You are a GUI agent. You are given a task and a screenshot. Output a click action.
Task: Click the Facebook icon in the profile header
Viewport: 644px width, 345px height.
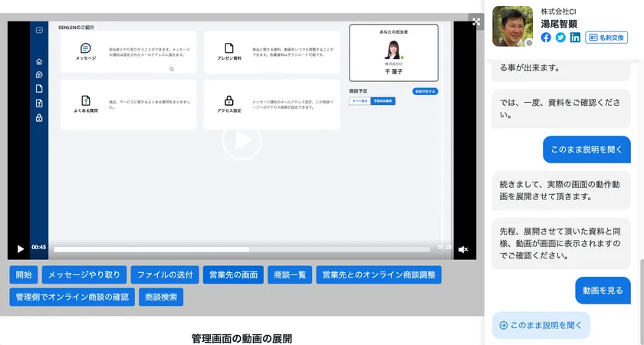click(x=546, y=38)
